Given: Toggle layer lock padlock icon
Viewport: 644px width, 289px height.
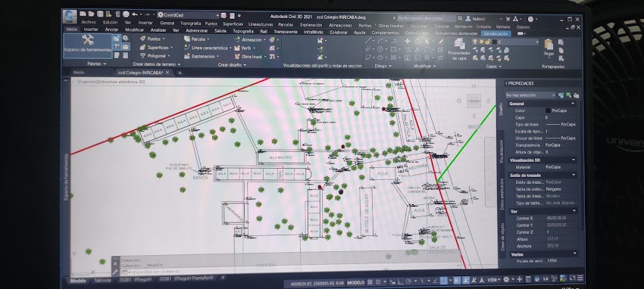Looking at the screenshot, I should pyautogui.click(x=487, y=42).
